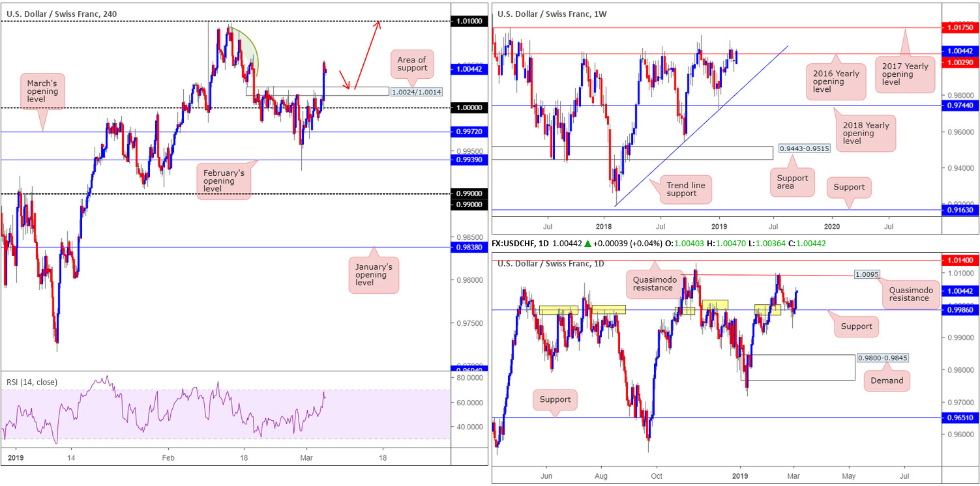980x486 pixels.
Task: Select the 0.96510 price label on the daily chart
Action: pyautogui.click(x=960, y=418)
